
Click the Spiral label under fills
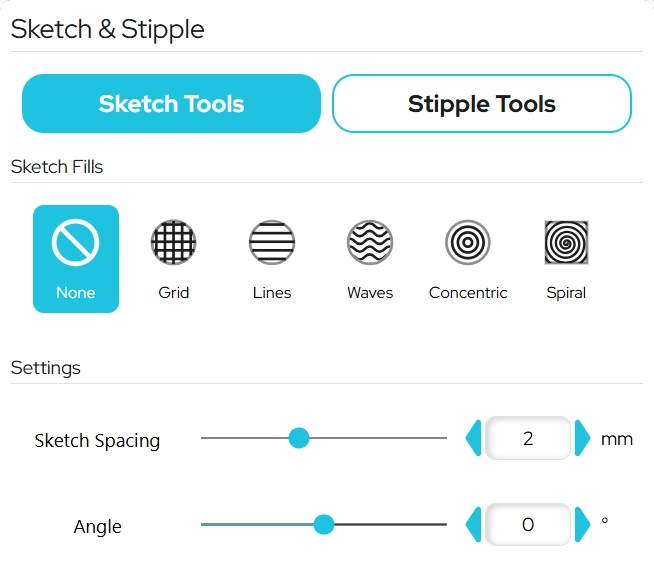coord(566,293)
